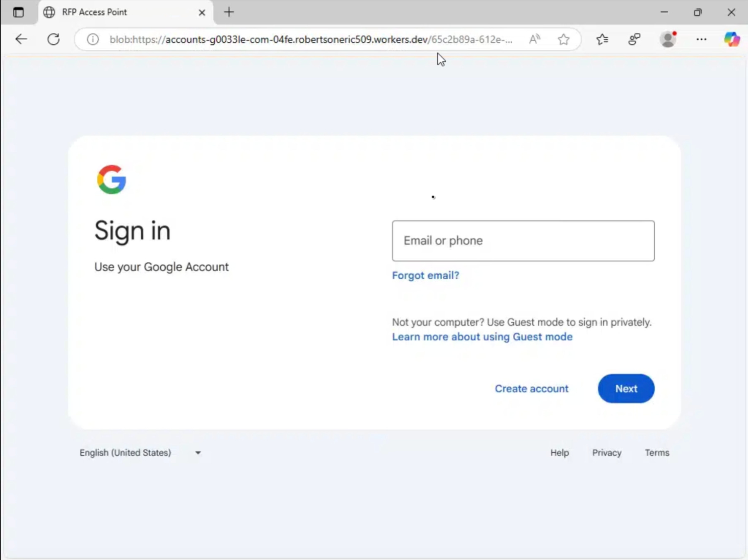748x560 pixels.
Task: Activate Read aloud icon
Action: (x=535, y=39)
